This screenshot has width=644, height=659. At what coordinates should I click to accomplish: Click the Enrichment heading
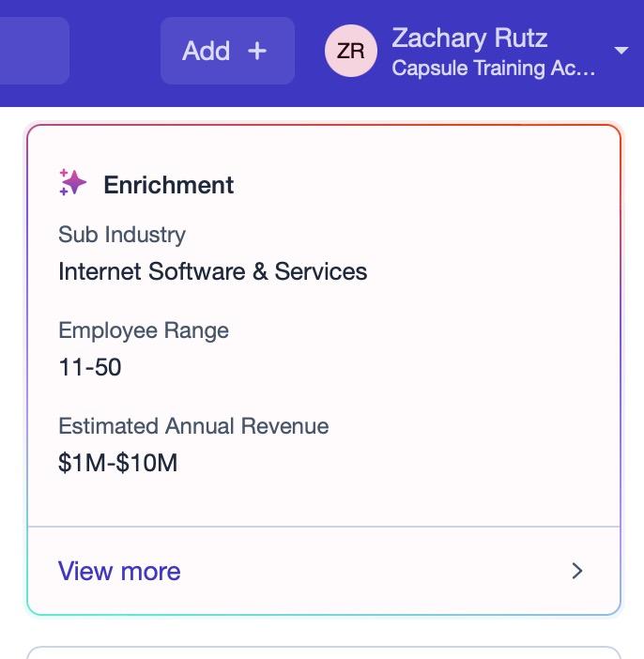click(169, 185)
